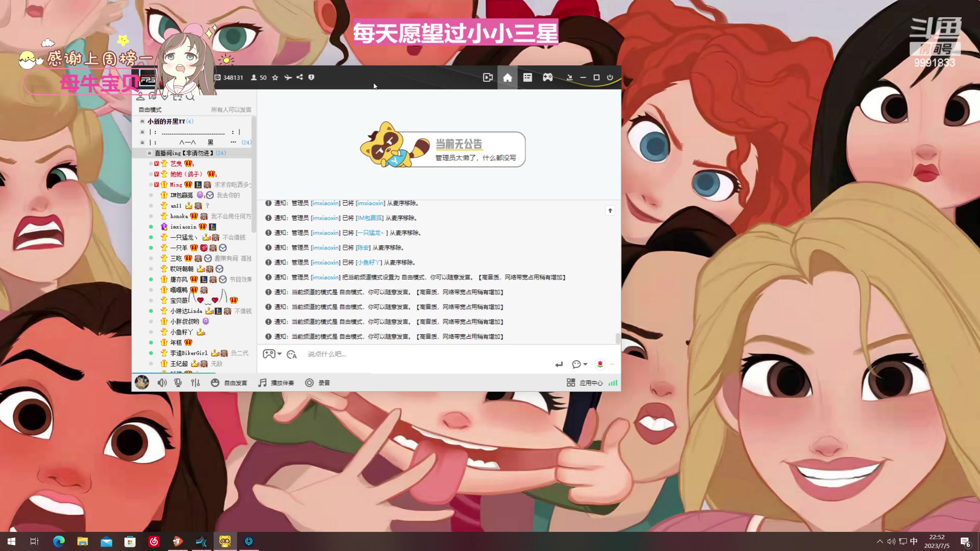Click the gamepad icon beside the chat input
Screen dimensions: 980x551
click(x=269, y=354)
